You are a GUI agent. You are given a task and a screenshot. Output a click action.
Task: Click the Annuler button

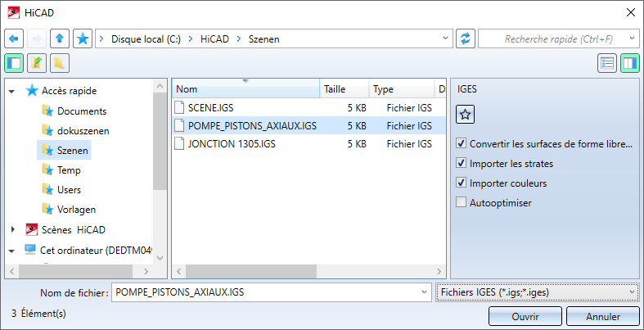click(x=602, y=316)
